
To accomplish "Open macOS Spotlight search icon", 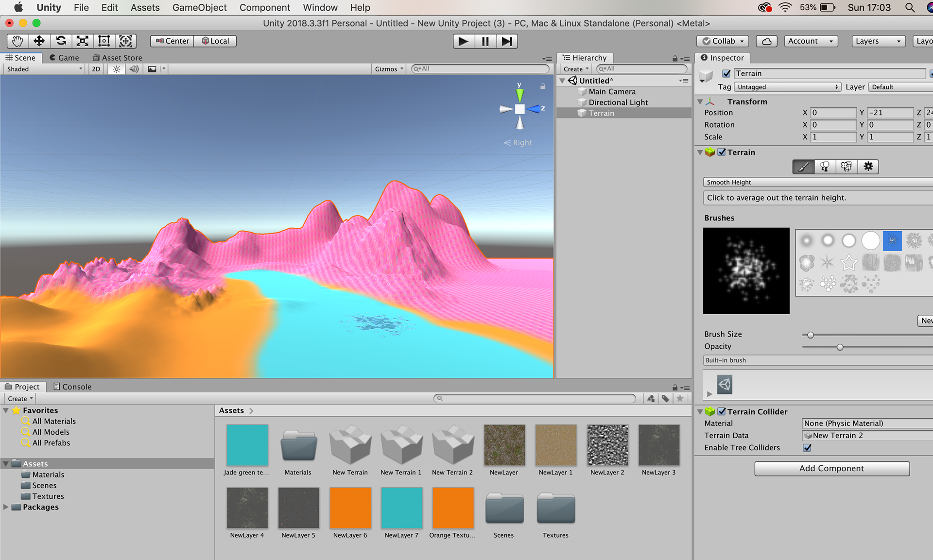I will point(910,7).
